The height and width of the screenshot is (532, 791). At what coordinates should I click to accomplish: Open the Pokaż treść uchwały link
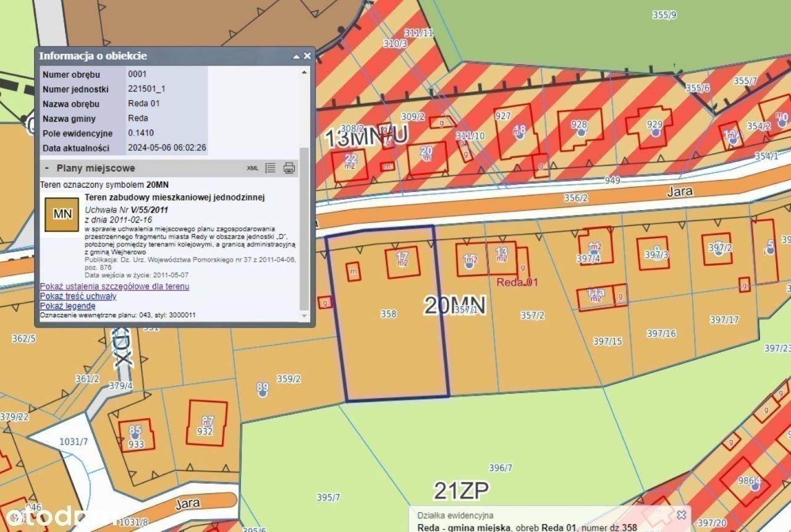[x=78, y=297]
